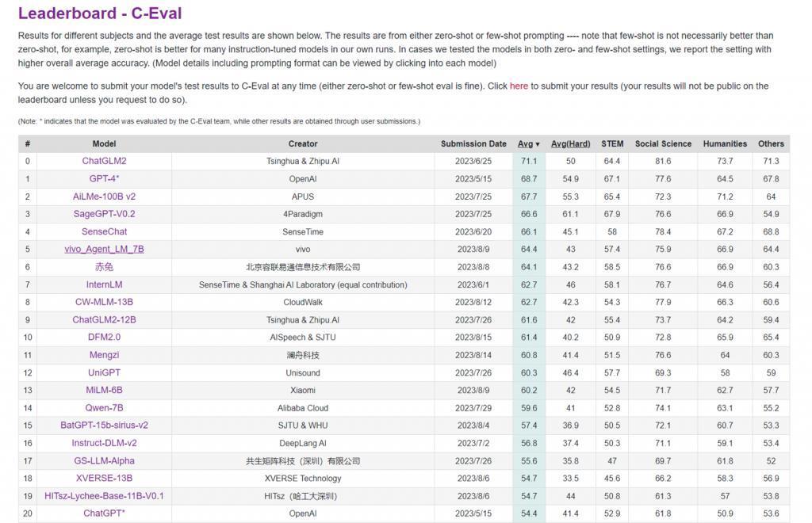Click the STEM column header

(612, 144)
